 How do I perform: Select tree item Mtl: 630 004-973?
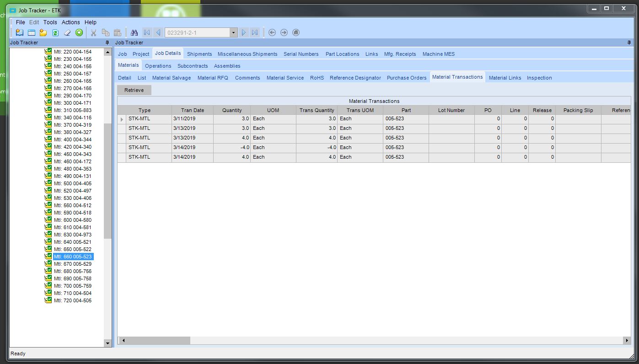click(x=73, y=235)
